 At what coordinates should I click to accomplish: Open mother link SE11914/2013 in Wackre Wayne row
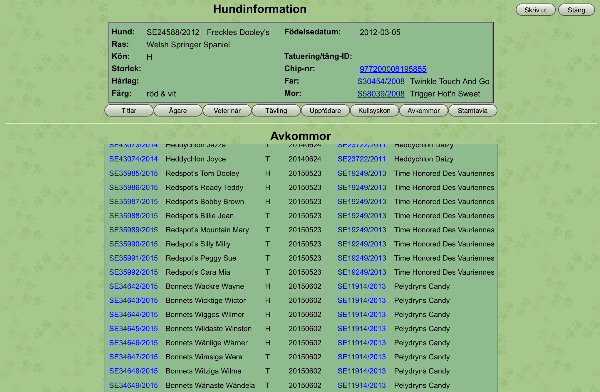click(362, 286)
